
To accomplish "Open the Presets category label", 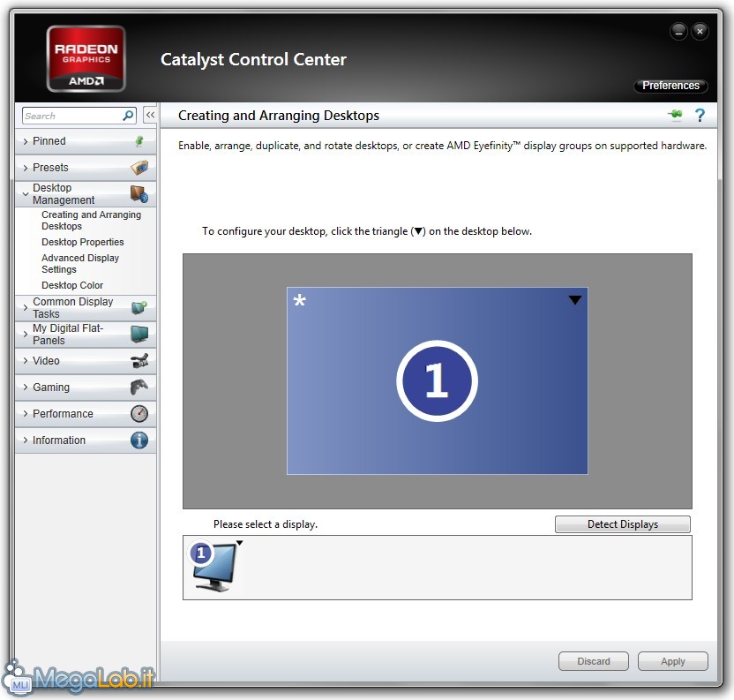I will [50, 167].
